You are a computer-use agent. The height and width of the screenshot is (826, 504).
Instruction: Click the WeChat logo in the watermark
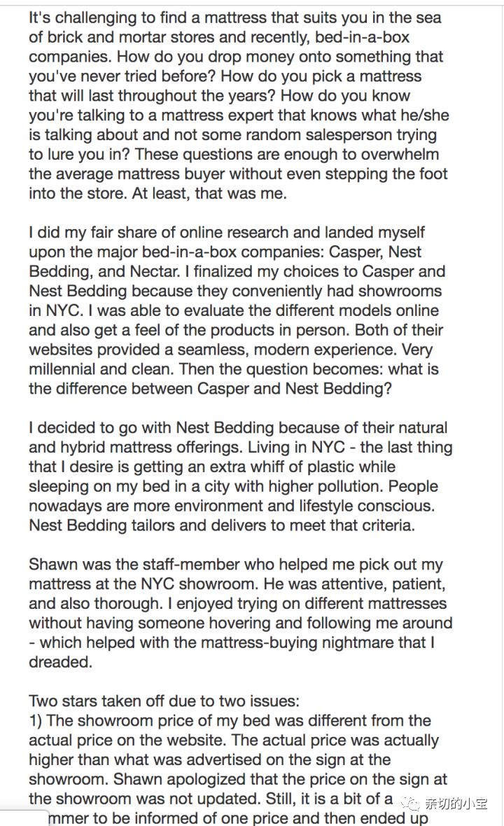point(412,803)
